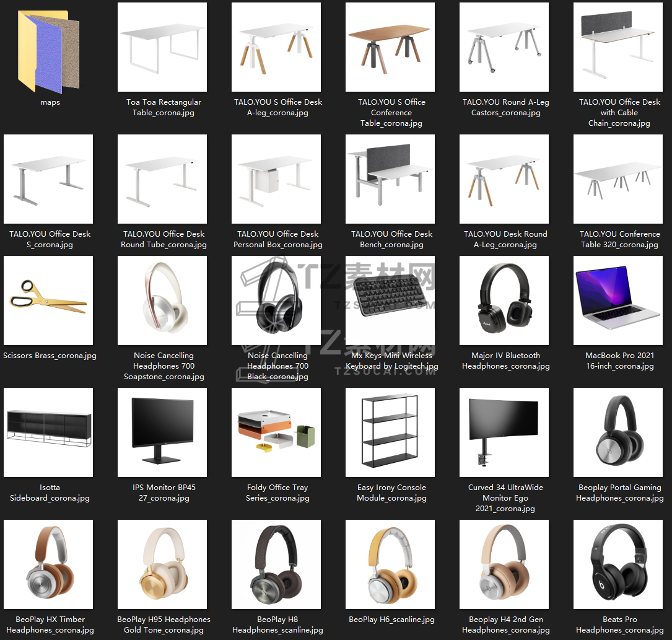Viewport: 672px width, 640px height.
Task: Click filename 'Mx Keys Mini Wireless Keyboard by Logitech.jpg'
Action: 391,361
